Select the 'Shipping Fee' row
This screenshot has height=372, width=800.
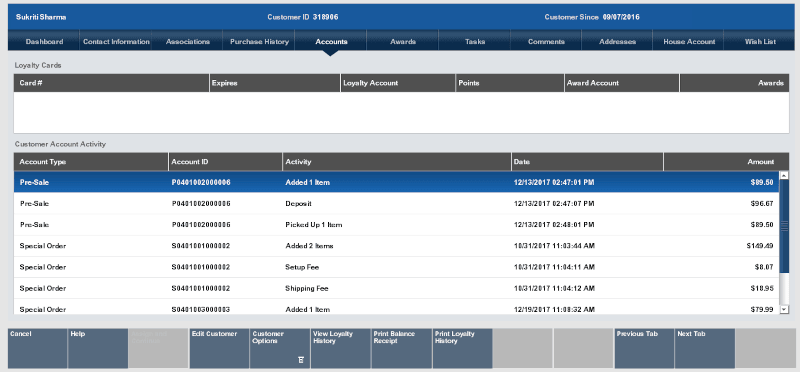(396, 288)
